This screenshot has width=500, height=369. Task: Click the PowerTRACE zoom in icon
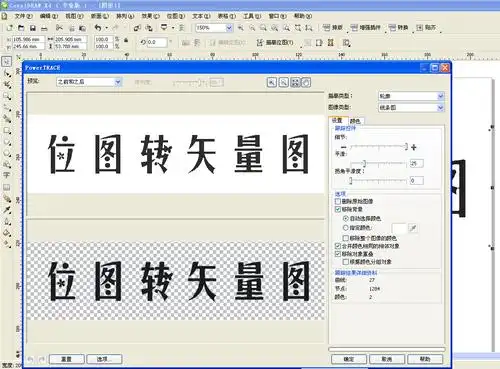[272, 82]
